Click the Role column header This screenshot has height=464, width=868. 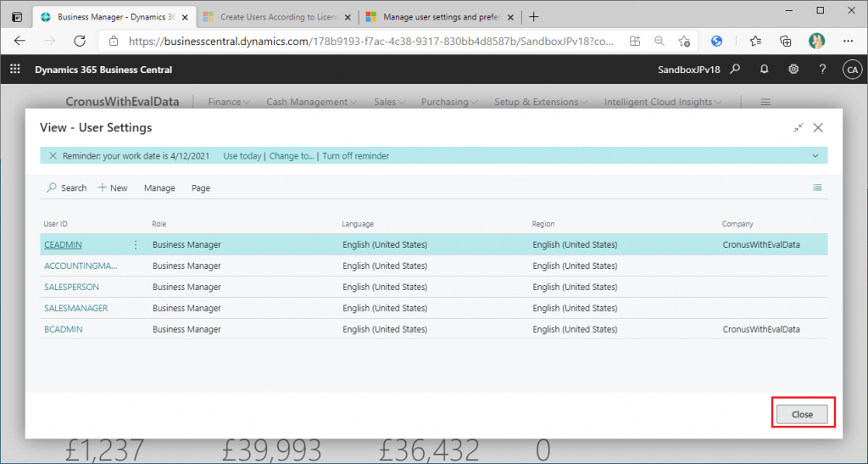point(159,224)
